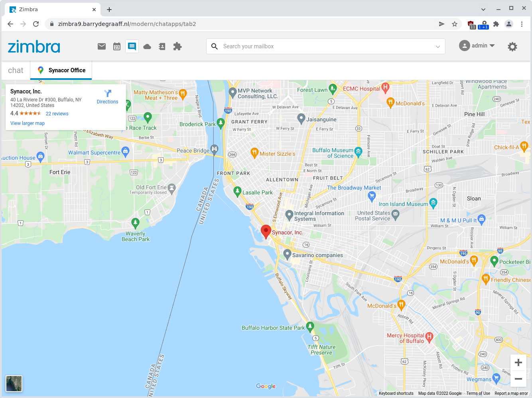Screen dimensions: 532x398
Task: Click the Peace Bridge marker
Action: 215,149
